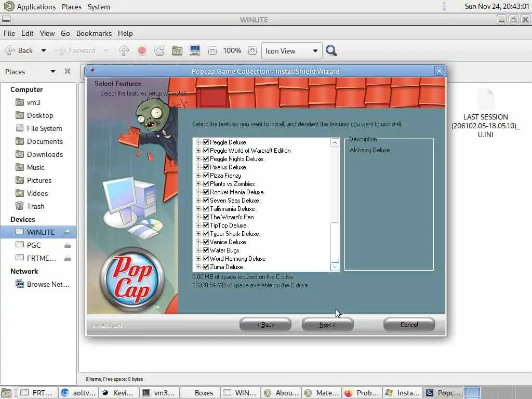Screen dimensions: 532x399
Task: Click Show Desktop icon in bottom panel
Action: point(6,393)
